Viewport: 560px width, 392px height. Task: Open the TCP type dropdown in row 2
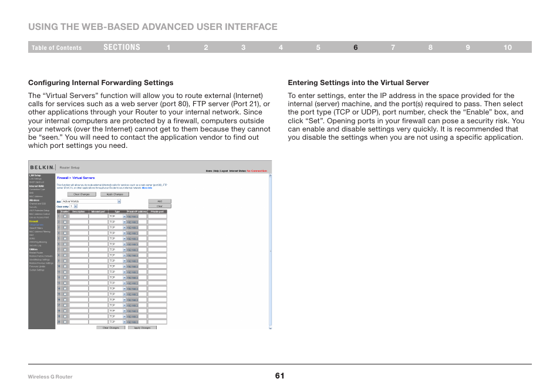[117, 222]
